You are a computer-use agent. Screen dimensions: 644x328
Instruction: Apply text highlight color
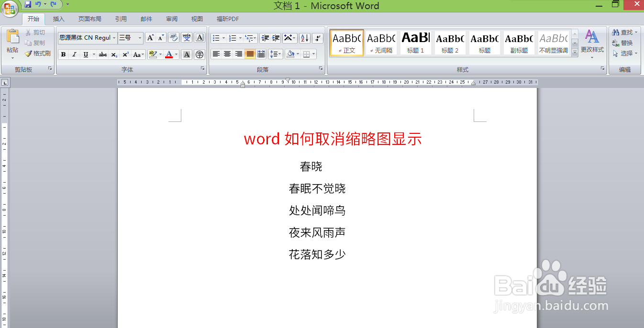coord(153,55)
